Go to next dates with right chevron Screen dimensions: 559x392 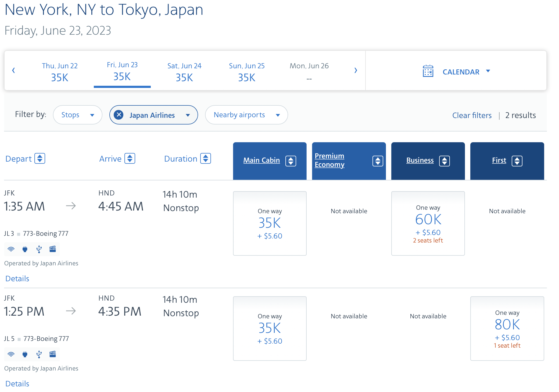pos(356,70)
